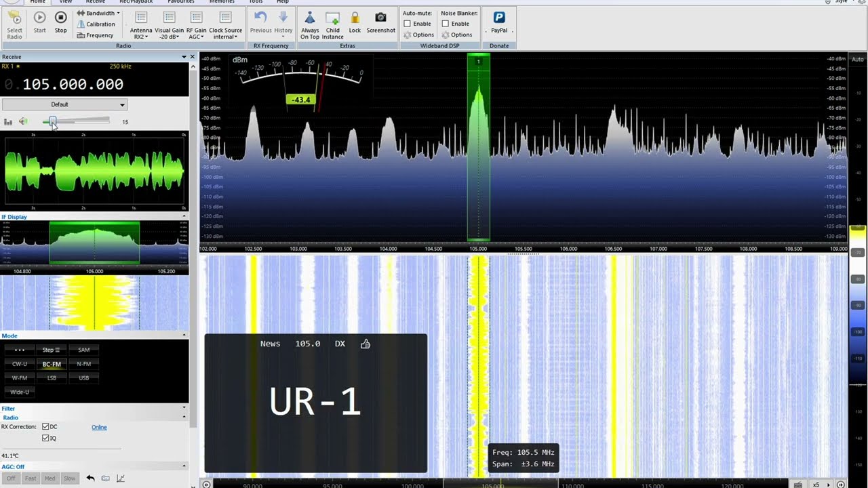
Task: Stop the radio with the Stop button
Action: [x=61, y=22]
